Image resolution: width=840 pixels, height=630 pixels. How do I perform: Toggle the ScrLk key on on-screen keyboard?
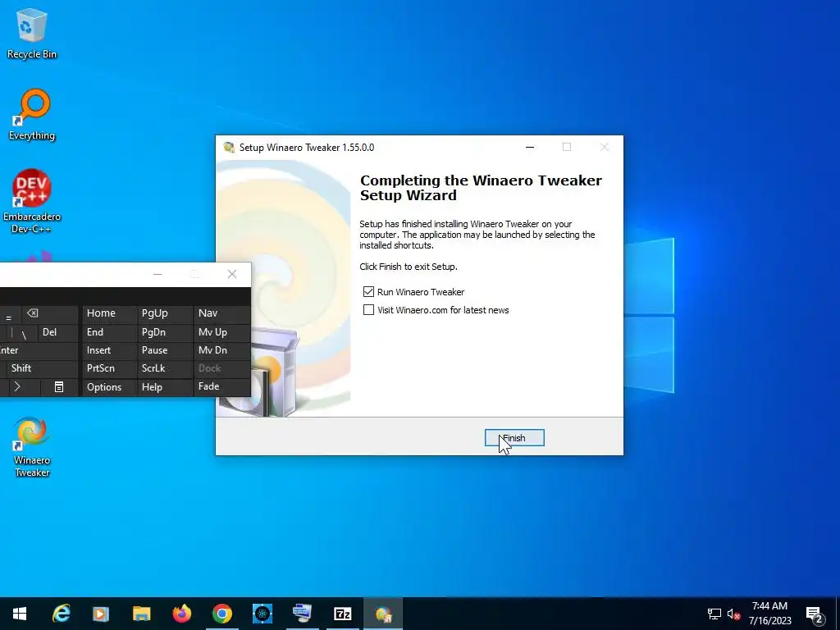pyautogui.click(x=164, y=368)
